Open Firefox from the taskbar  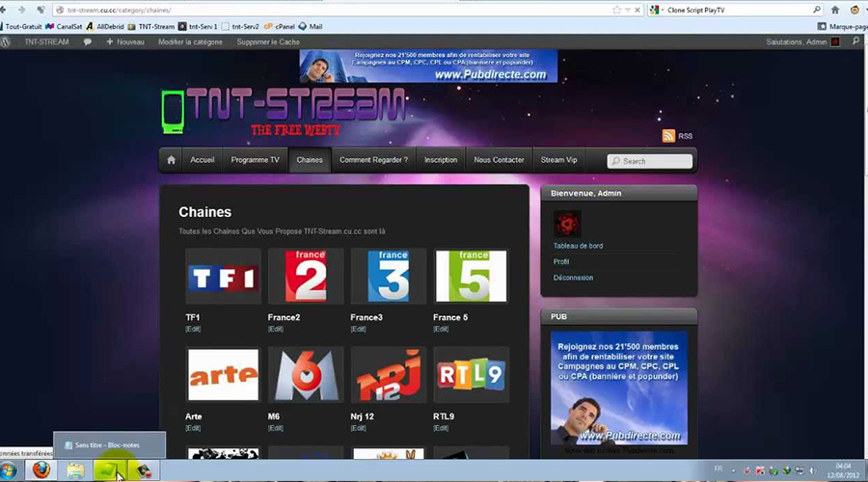tap(41, 470)
